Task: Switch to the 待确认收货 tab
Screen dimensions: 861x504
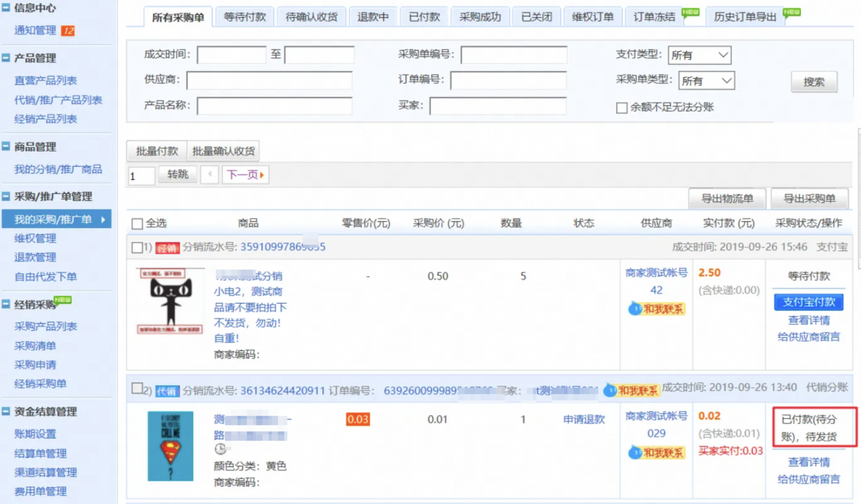Action: tap(311, 17)
